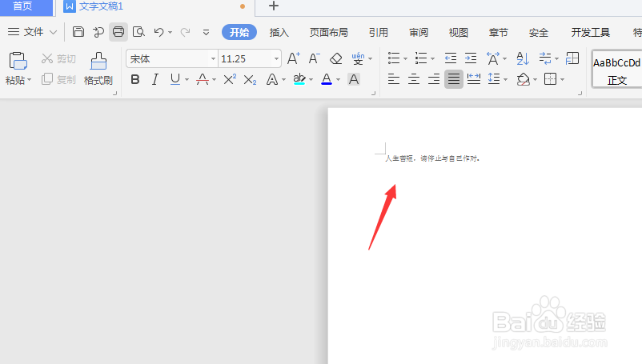Click Decrease Indent icon
This screenshot has height=364, width=642.
coord(451,58)
